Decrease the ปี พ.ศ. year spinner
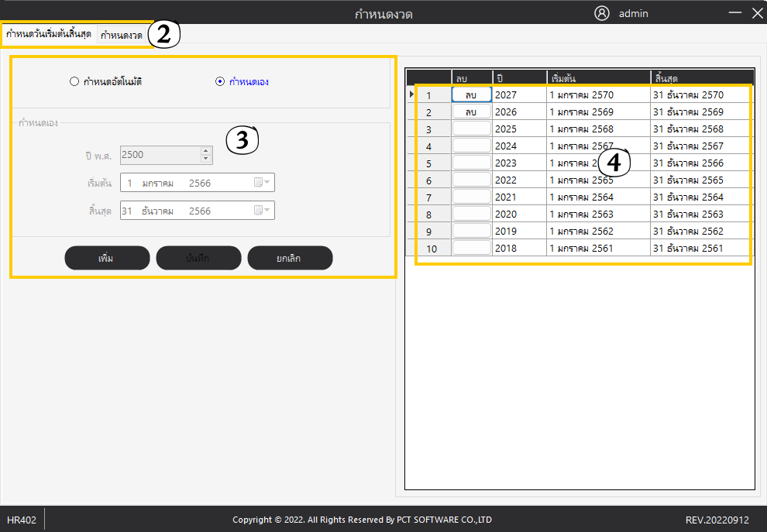The width and height of the screenshot is (767, 532). (205, 159)
